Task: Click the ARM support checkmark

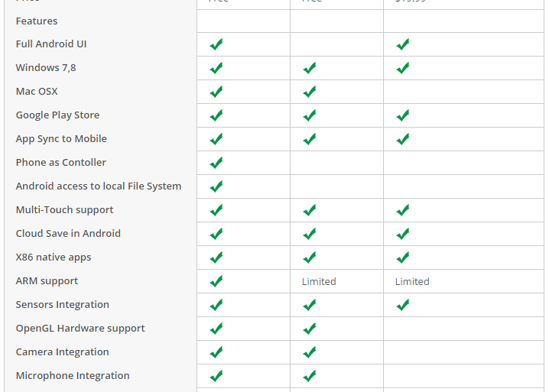Action: (216, 281)
